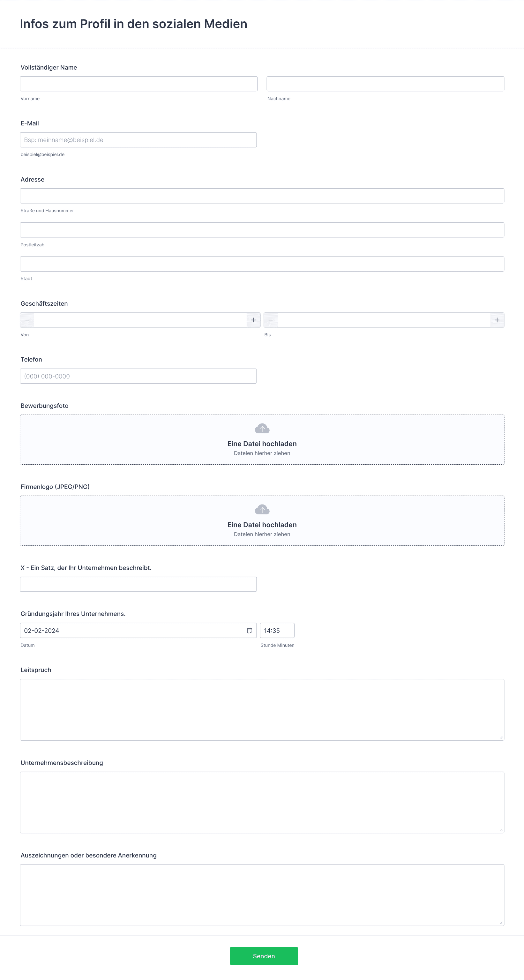Image resolution: width=524 pixels, height=980 pixels.
Task: Select the Straße und Hausnummer field
Action: (262, 196)
